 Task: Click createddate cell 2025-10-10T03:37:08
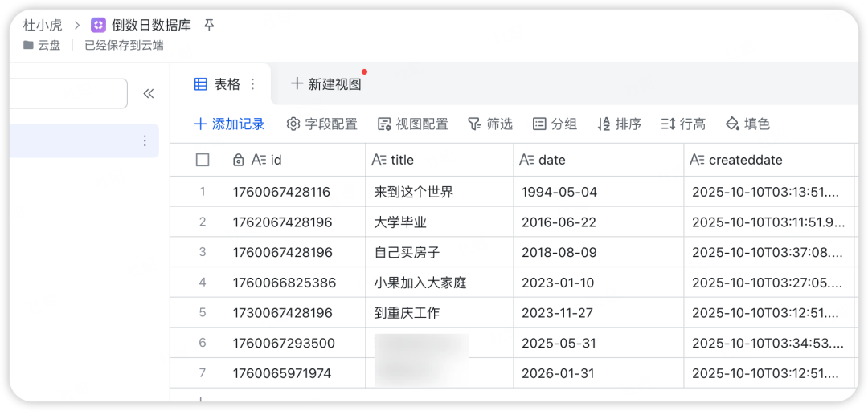click(768, 252)
